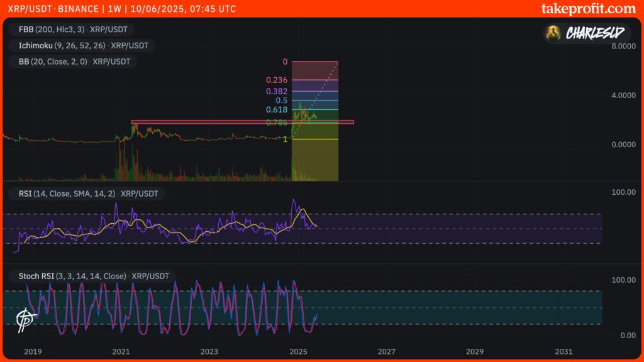Click the RSI (14, Close, SMA) legend label
Viewport: 644px width, 362px height.
pyautogui.click(x=66, y=194)
